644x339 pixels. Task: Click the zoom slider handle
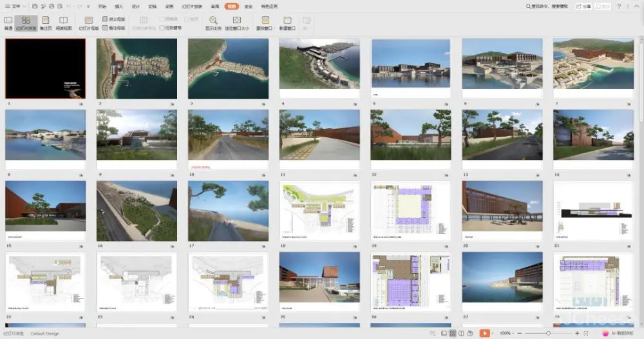point(548,333)
